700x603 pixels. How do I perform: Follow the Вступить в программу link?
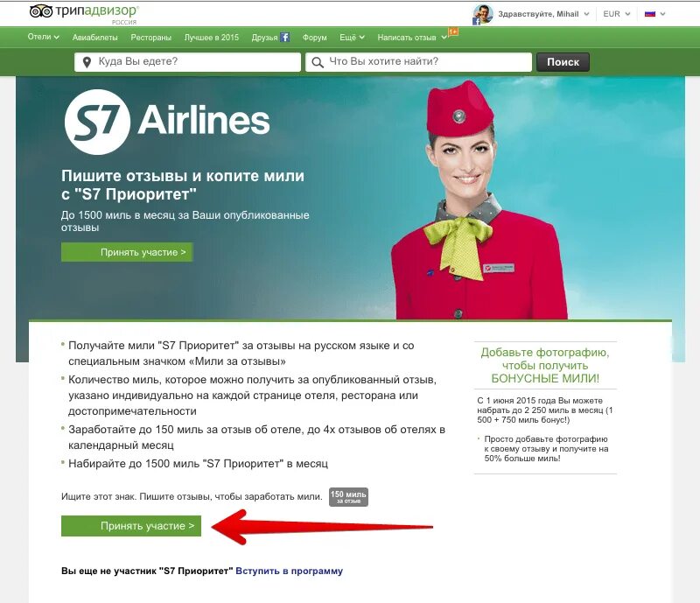pyautogui.click(x=290, y=571)
